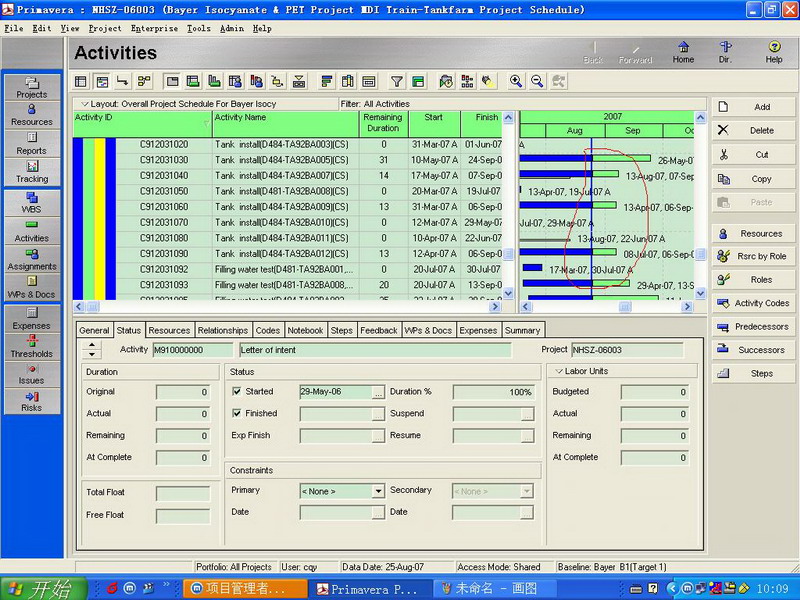Screen dimensions: 800x600
Task: Click Successors in command bar
Action: click(x=753, y=350)
